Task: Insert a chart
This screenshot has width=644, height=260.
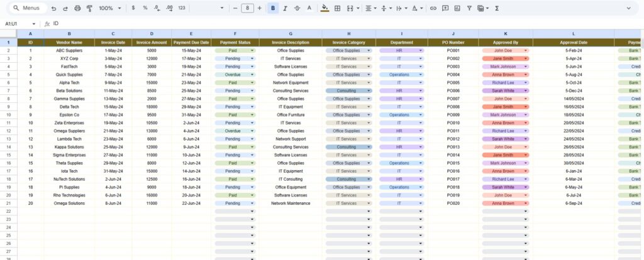Action: [457, 8]
